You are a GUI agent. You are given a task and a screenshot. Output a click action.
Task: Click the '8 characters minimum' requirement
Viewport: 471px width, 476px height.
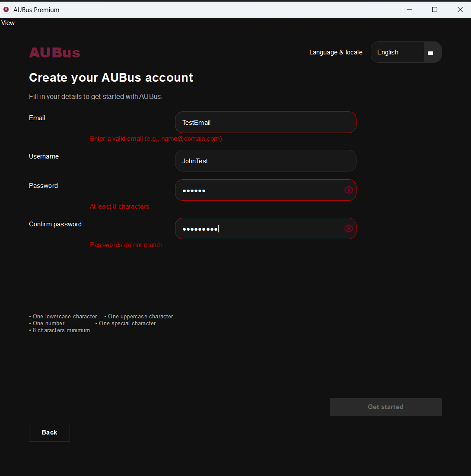coord(60,330)
